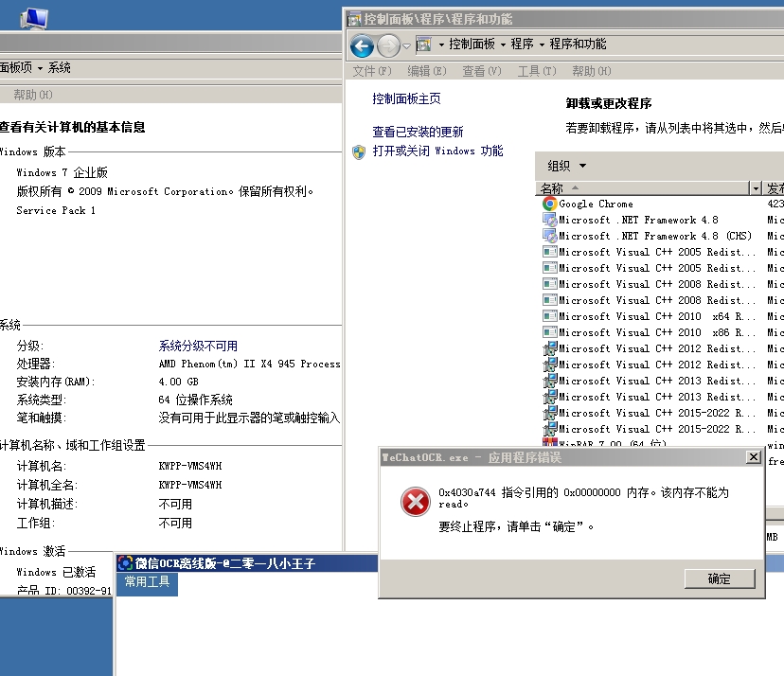Select the Google Chrome icon in program list
The width and height of the screenshot is (784, 676).
click(549, 204)
